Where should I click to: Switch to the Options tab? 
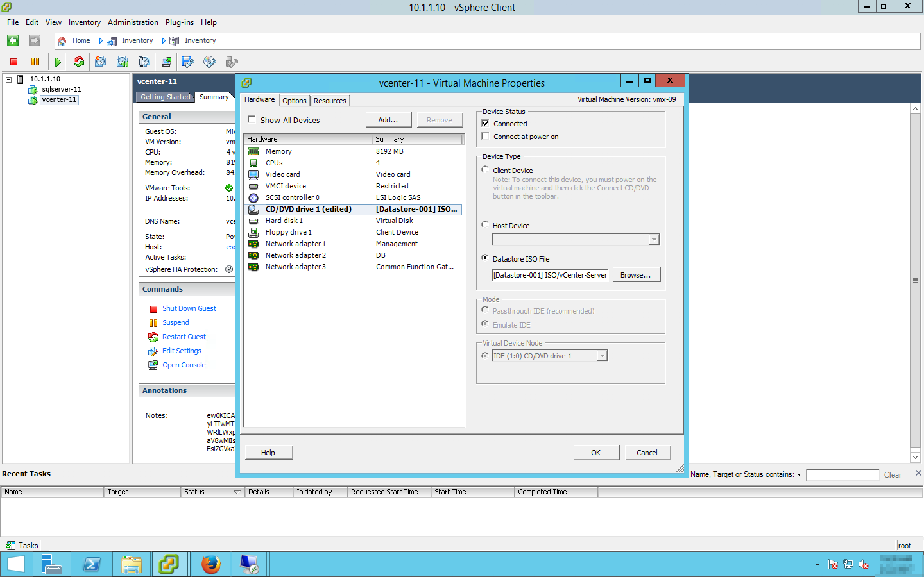[x=294, y=101]
